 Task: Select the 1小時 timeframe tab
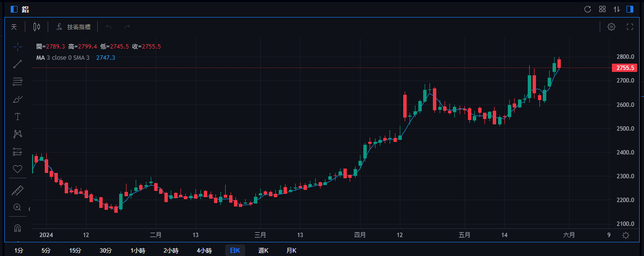tap(138, 251)
